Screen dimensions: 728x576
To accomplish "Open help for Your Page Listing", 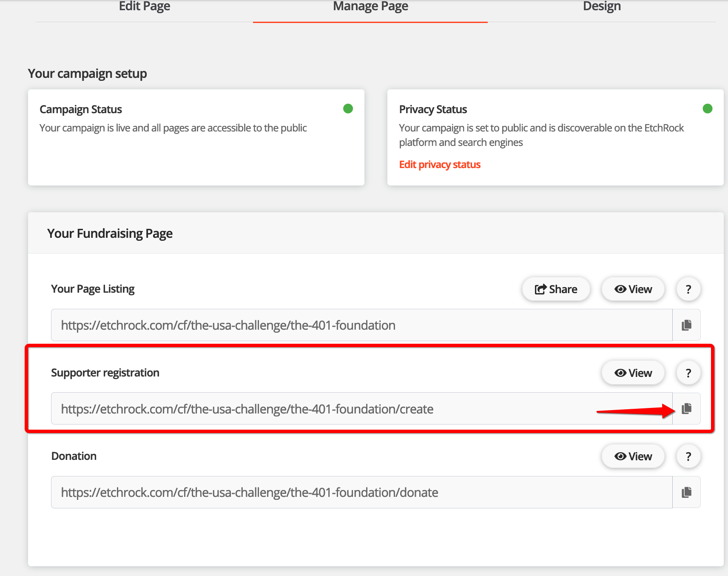I will pyautogui.click(x=688, y=289).
